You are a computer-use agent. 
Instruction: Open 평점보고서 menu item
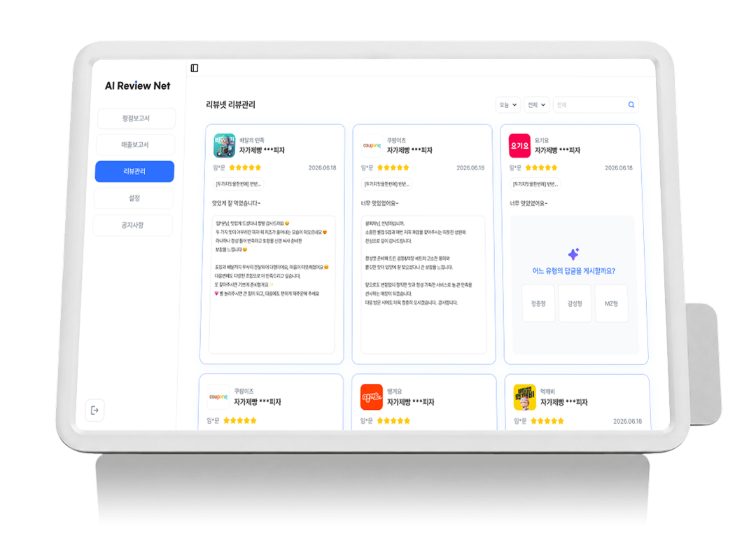point(136,118)
